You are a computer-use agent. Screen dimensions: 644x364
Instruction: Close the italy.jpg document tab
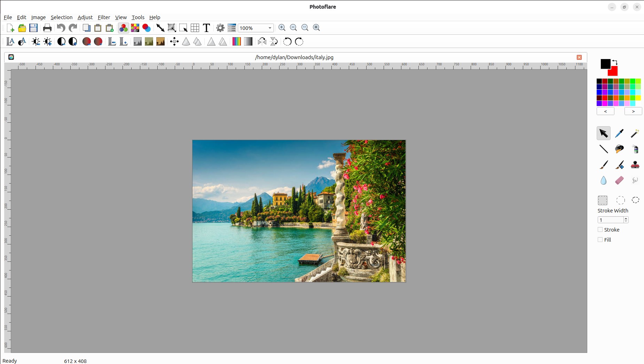(x=579, y=57)
